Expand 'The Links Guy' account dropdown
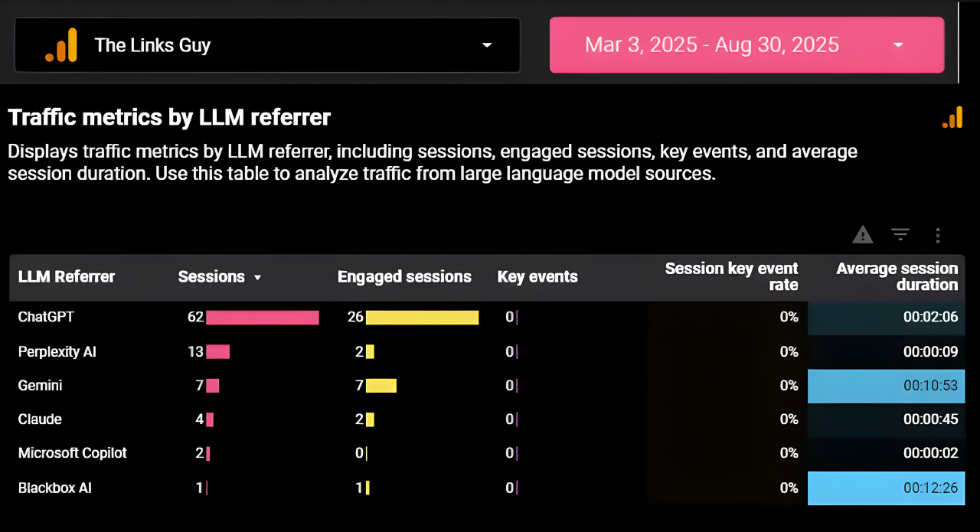Screen dimensions: 980x532 tap(486, 45)
